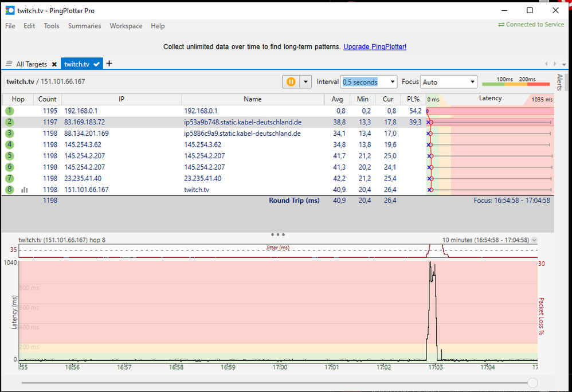572x392 pixels.
Task: Open the File menu
Action: point(10,26)
